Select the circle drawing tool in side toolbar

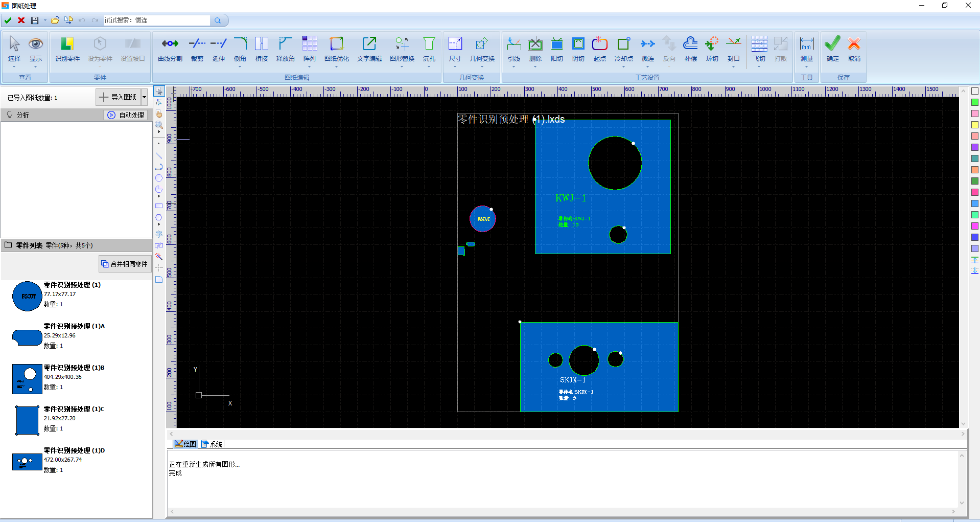click(159, 178)
